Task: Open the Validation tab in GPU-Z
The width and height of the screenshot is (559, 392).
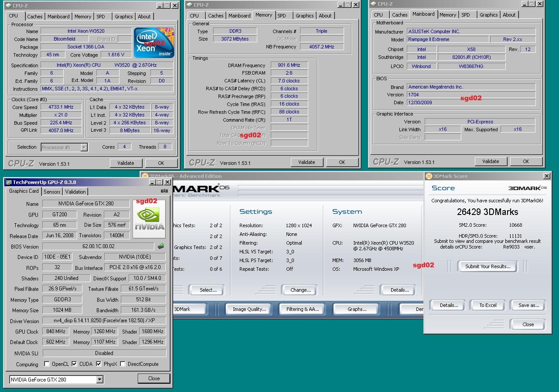Action: [75, 192]
